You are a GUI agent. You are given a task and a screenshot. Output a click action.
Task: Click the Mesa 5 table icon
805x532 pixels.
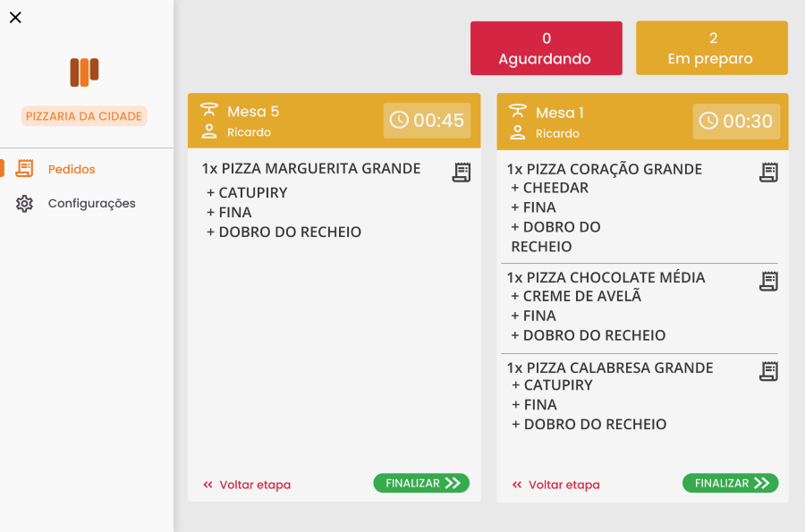(209, 111)
